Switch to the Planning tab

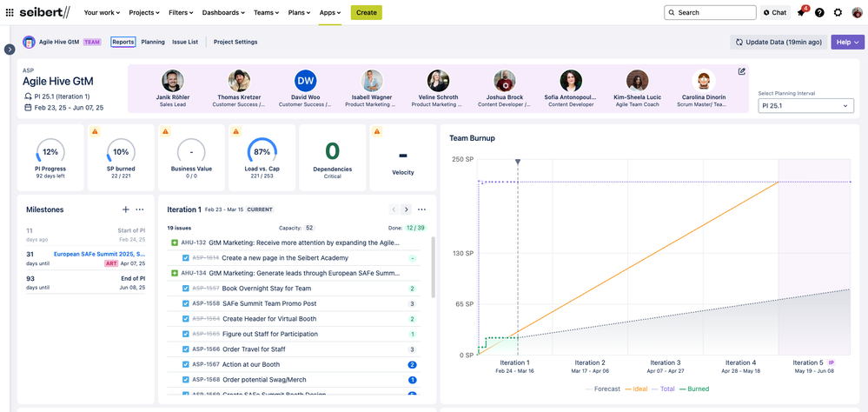tap(153, 42)
